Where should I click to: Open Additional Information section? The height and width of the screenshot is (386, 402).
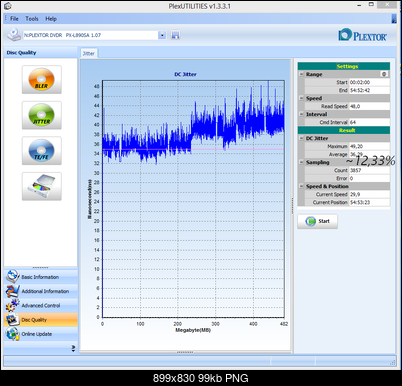coord(40,291)
